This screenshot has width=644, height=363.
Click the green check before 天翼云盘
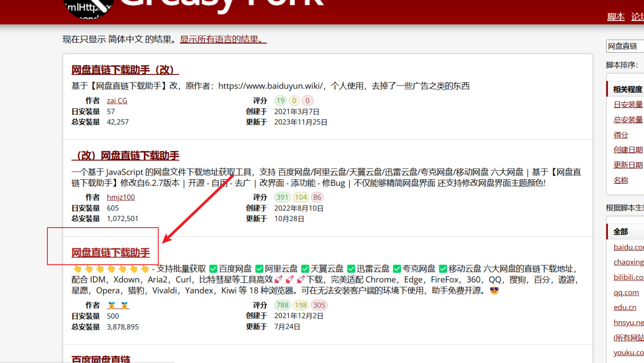point(305,269)
